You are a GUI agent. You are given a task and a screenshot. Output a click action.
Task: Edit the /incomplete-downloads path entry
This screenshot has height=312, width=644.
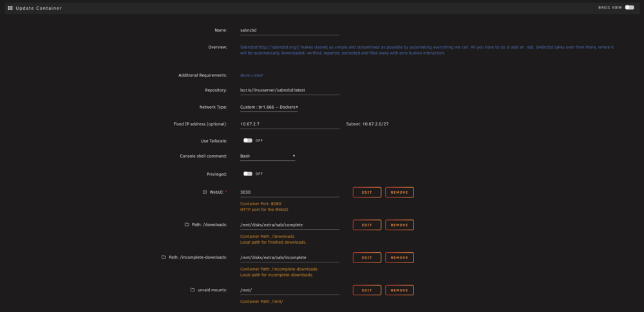click(367, 257)
